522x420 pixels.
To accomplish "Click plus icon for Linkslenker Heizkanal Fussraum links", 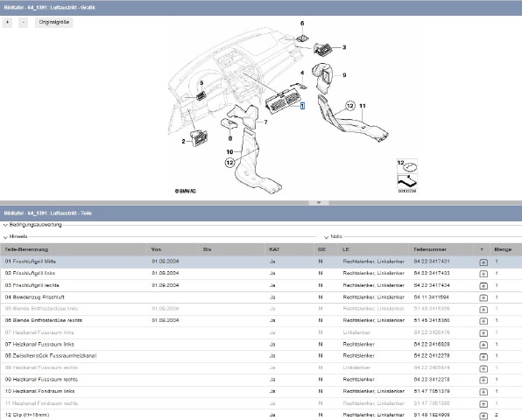I will point(483,333).
